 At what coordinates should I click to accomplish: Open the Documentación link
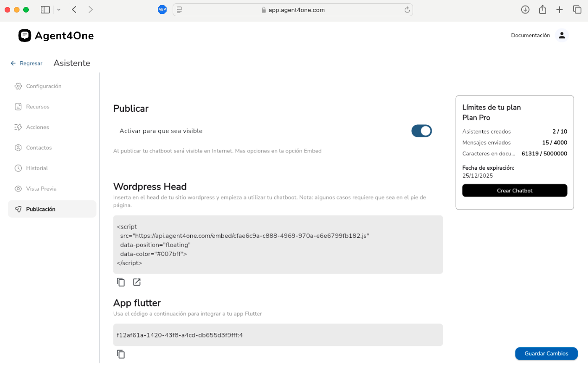pyautogui.click(x=530, y=35)
